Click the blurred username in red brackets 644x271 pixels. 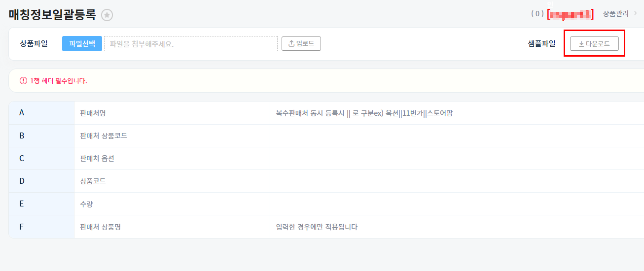[571, 14]
